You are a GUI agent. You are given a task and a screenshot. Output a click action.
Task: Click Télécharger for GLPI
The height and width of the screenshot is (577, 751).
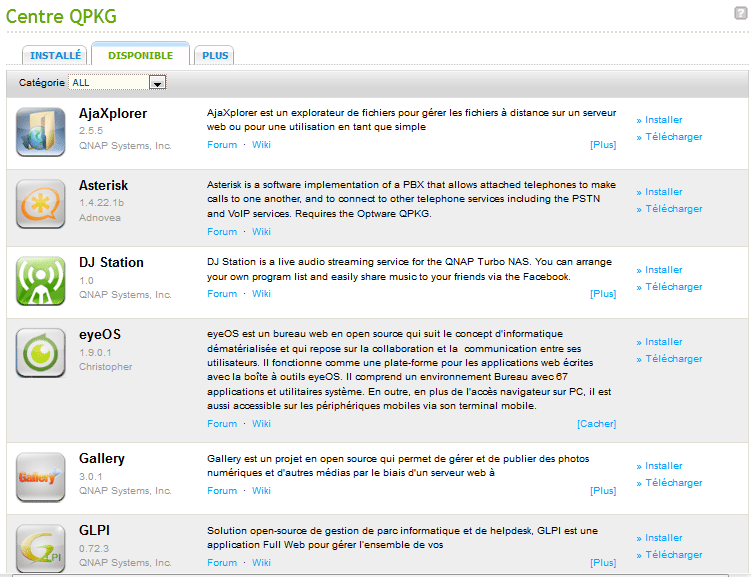pos(673,554)
